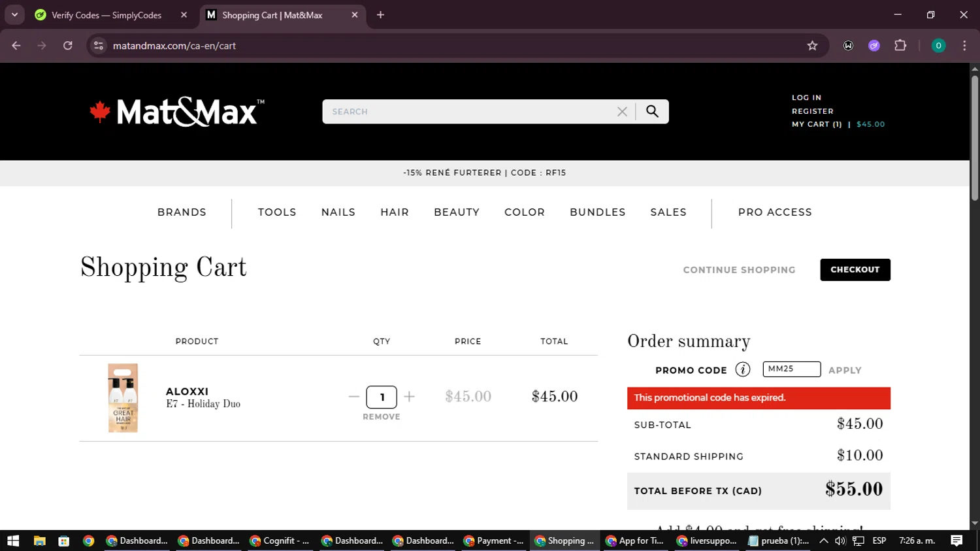Open BRANDS menu
Screen dimensions: 980x551
tap(182, 212)
